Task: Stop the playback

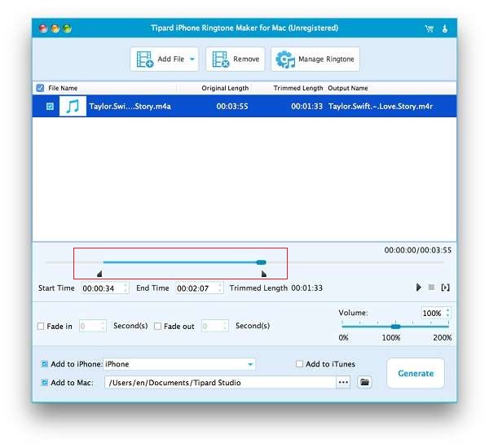Action: coord(431,288)
